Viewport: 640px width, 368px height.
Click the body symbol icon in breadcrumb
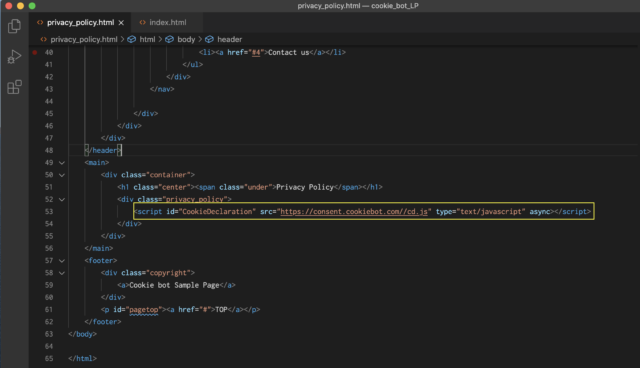pos(169,39)
